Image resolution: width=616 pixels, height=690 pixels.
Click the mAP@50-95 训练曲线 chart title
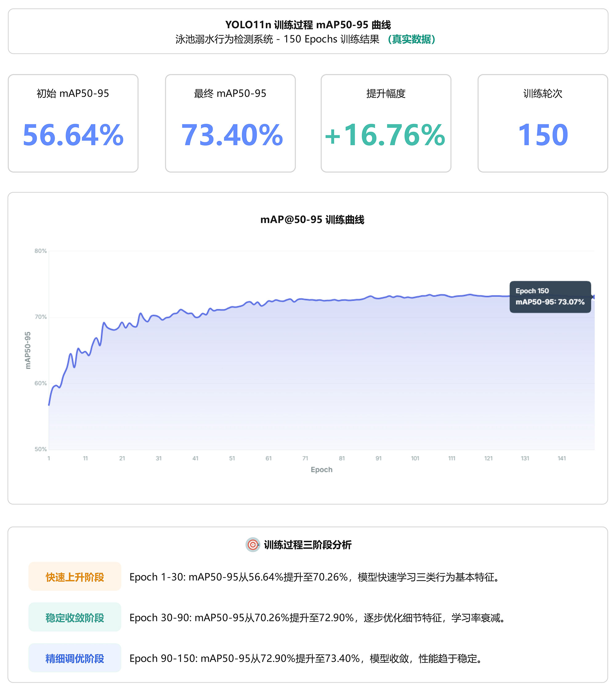point(312,220)
